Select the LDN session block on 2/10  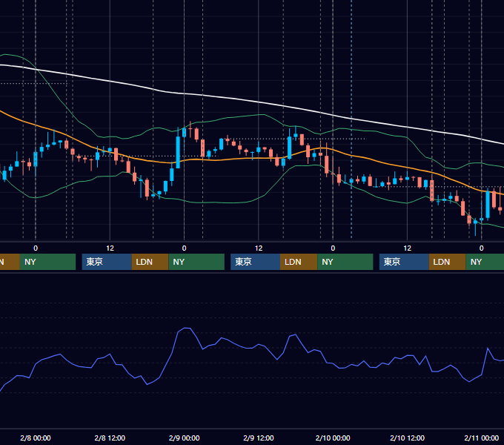[x=448, y=262]
